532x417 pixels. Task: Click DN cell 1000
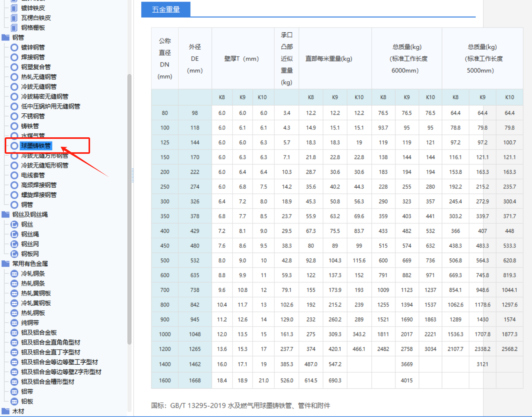(165, 334)
